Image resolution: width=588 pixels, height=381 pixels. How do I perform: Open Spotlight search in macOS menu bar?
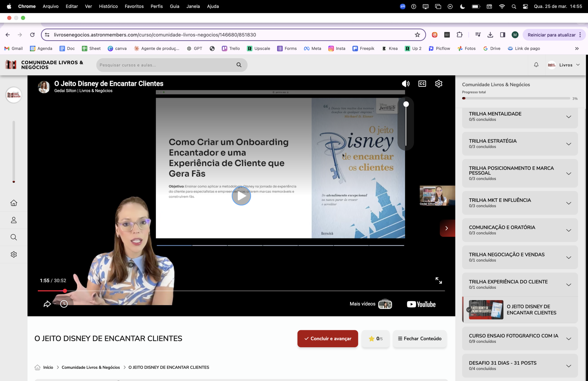pyautogui.click(x=514, y=6)
